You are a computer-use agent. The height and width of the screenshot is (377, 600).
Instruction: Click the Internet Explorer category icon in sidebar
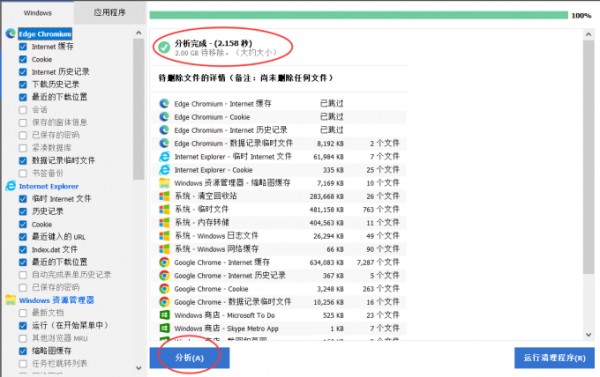coord(11,186)
